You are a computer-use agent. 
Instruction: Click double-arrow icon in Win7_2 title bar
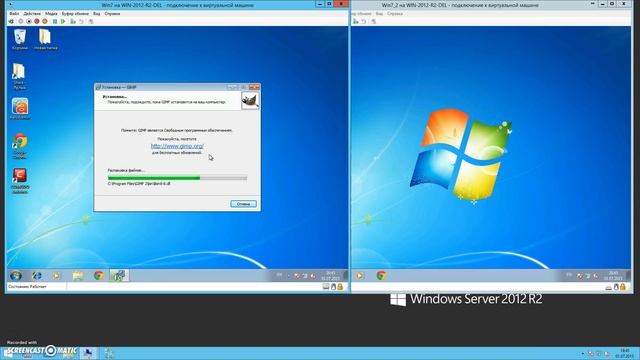coord(592,3)
